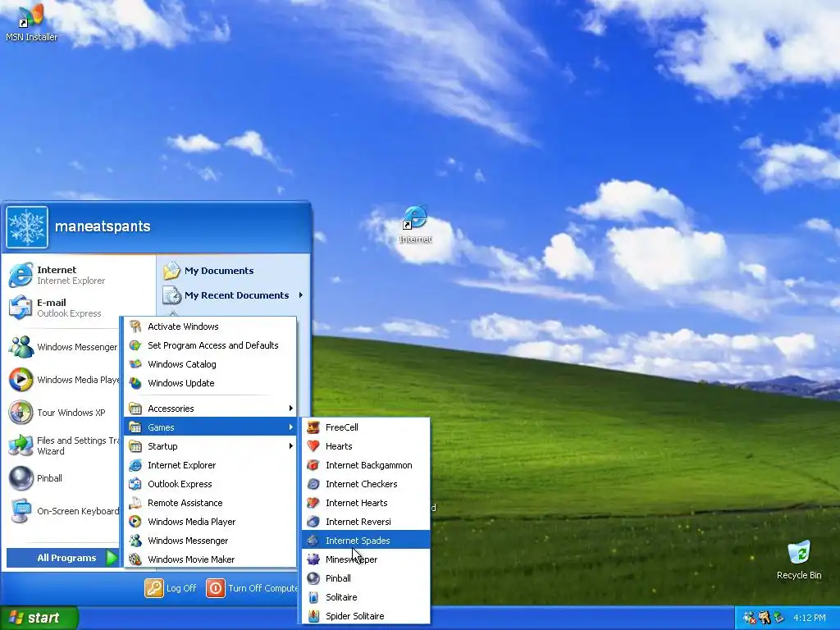The image size is (840, 630).
Task: Click the keys icon in system tray
Action: (x=764, y=618)
